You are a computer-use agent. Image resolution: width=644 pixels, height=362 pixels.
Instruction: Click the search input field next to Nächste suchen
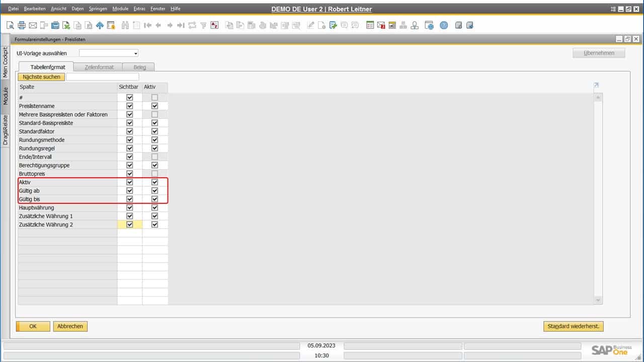[x=103, y=77]
